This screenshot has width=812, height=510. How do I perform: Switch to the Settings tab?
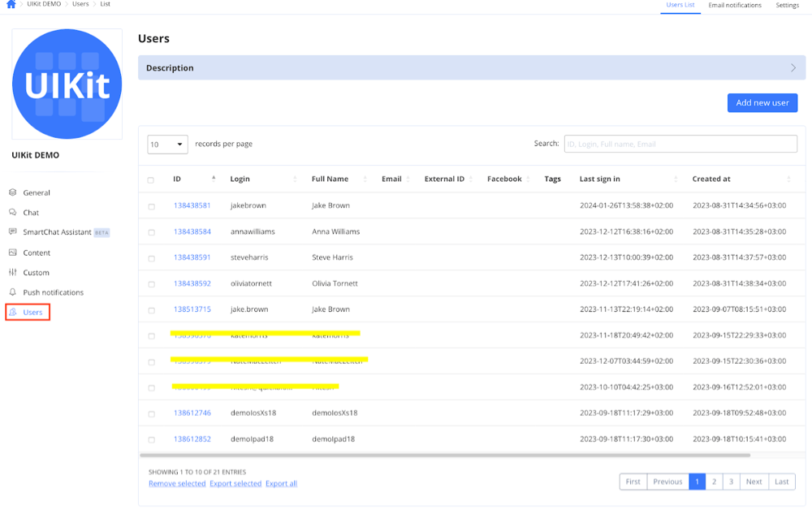tap(787, 5)
